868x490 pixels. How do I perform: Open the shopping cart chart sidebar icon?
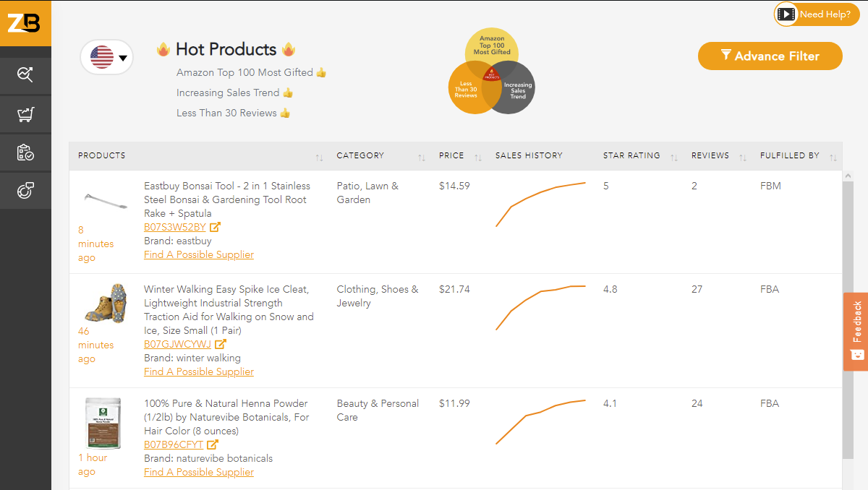(25, 114)
